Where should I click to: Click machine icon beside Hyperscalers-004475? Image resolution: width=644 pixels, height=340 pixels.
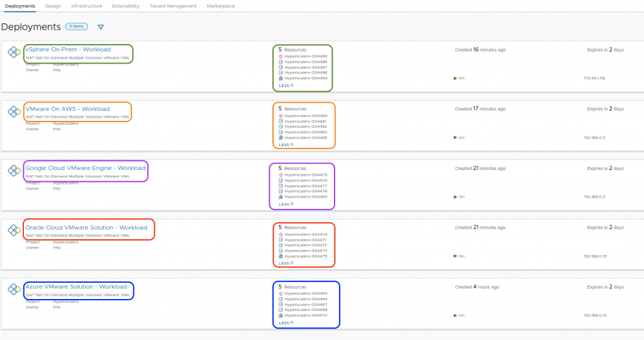[281, 256]
